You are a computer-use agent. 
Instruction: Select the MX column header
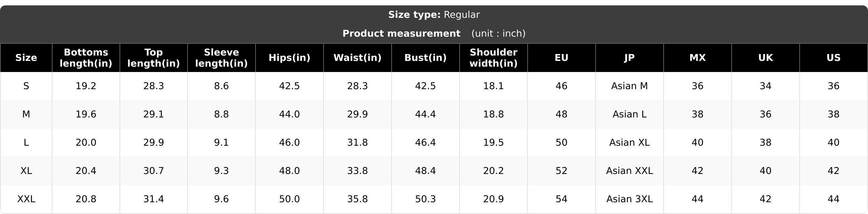tap(698, 58)
